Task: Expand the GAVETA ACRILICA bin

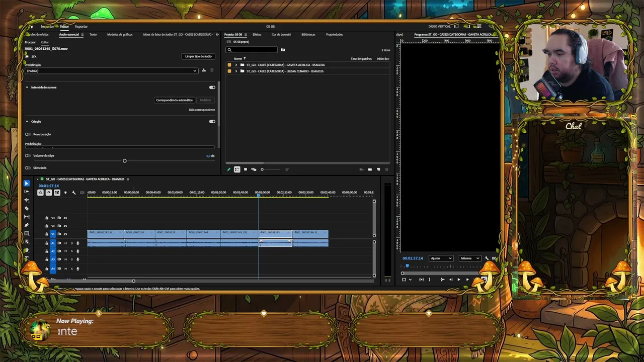Action: pos(236,65)
